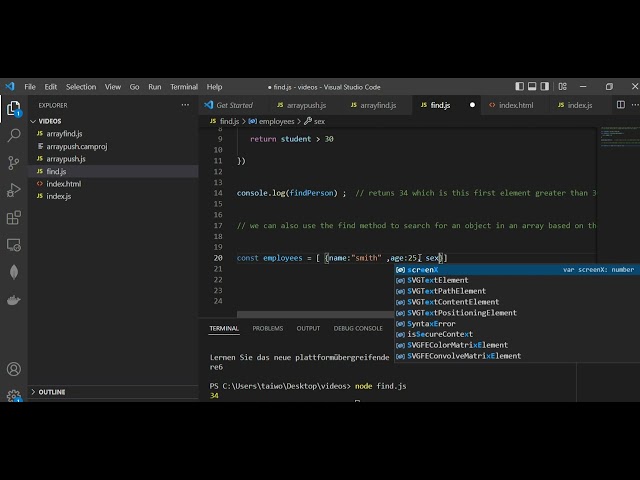
Task: Click Customize Layout icon in title bar
Action: [x=562, y=87]
